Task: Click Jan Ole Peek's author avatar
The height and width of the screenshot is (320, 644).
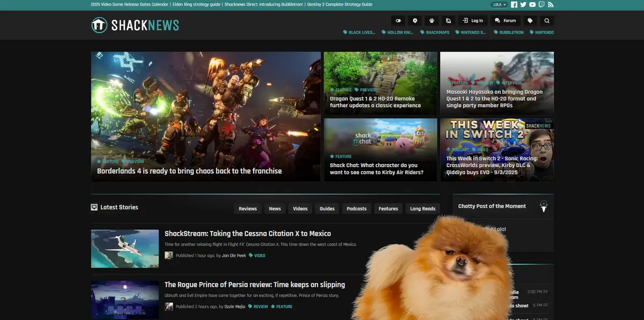Action: click(x=169, y=256)
